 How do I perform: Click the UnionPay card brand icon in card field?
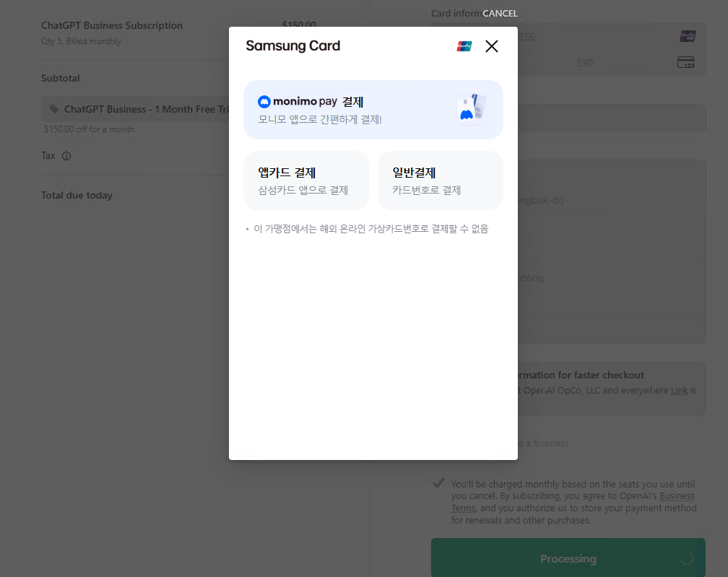[x=688, y=36]
